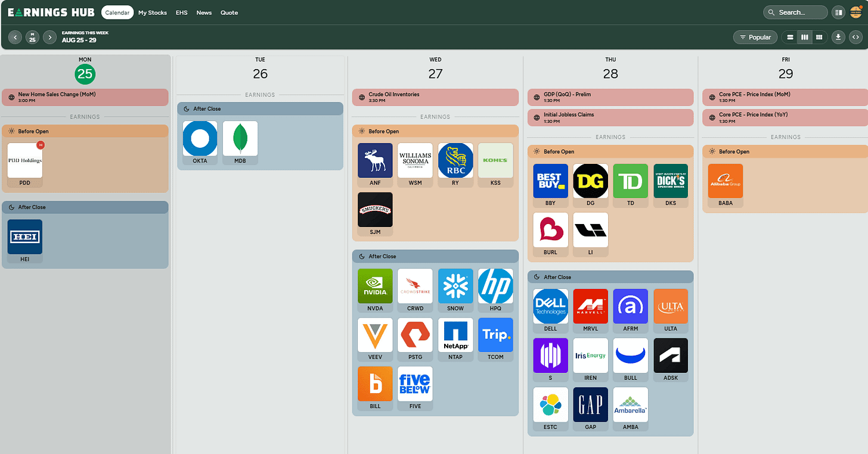Open the embed code button
868x454 pixels.
[x=856, y=38]
